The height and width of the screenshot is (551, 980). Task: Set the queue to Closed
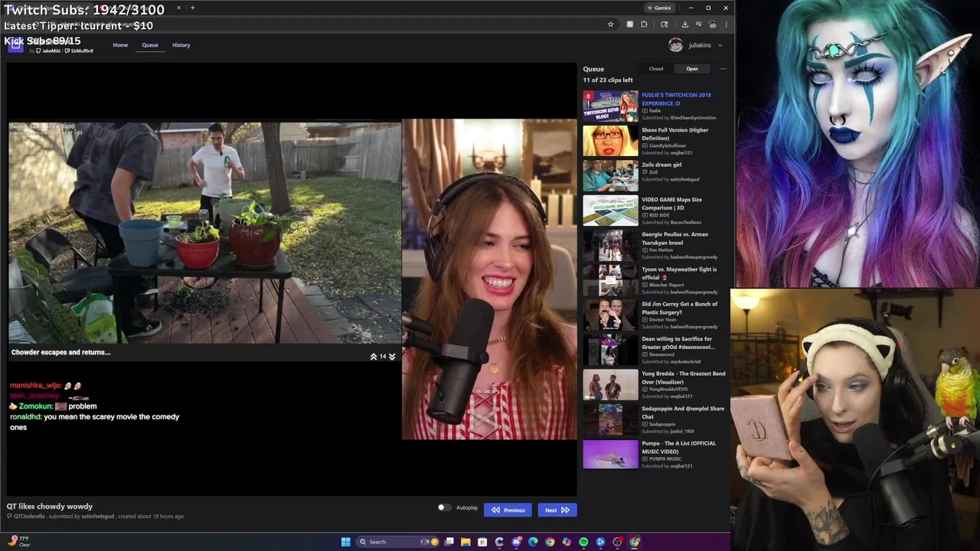click(656, 69)
